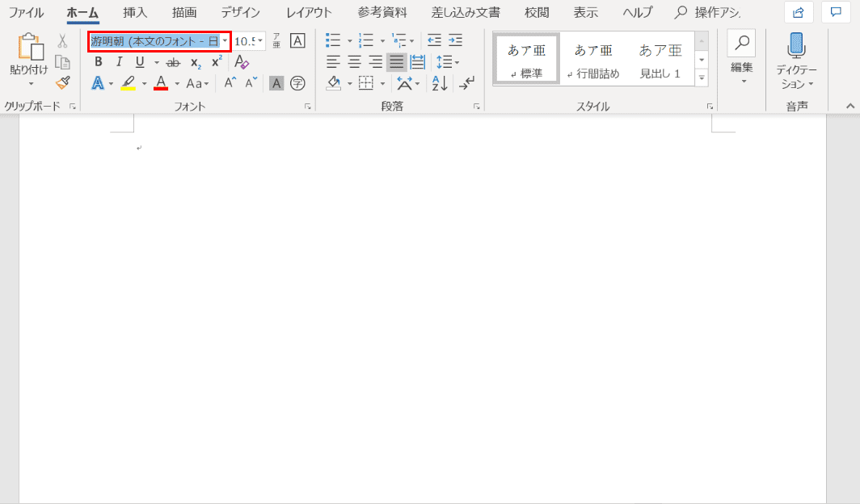Switch to the デザイン tab
Viewport: 860px width, 504px height.
(240, 12)
